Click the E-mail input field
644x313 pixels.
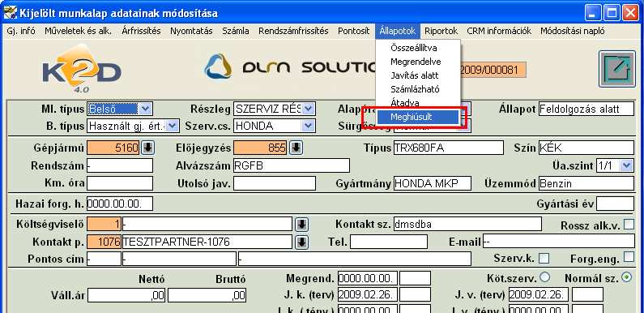click(x=559, y=242)
